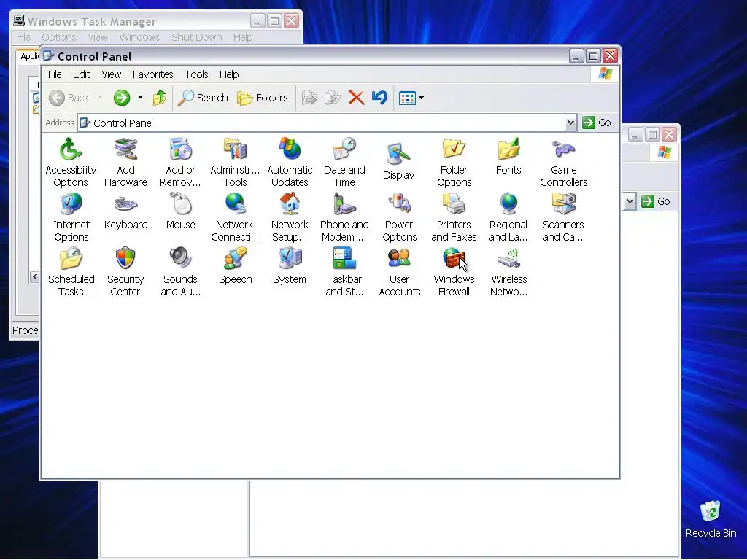Open Shut Down menu in Task Manager

coord(196,37)
